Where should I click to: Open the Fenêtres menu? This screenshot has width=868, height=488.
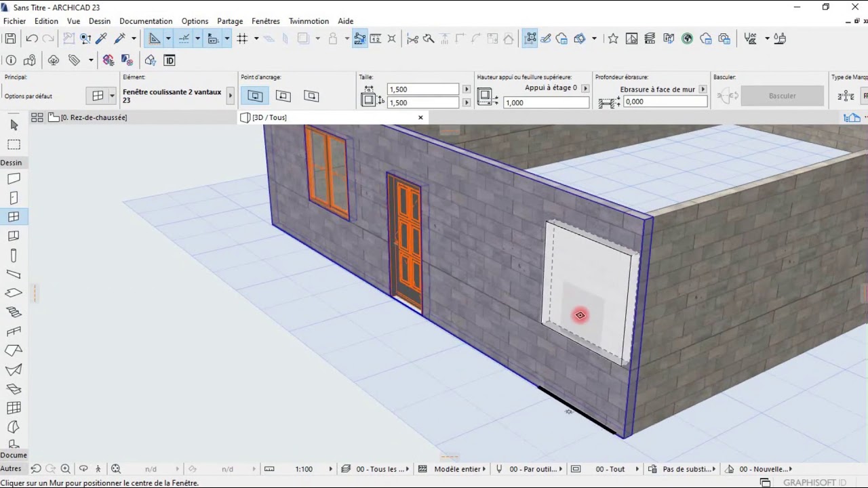pos(266,21)
